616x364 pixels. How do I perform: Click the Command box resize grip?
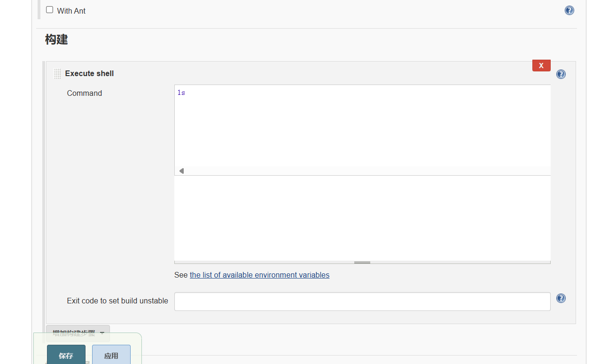(362, 263)
